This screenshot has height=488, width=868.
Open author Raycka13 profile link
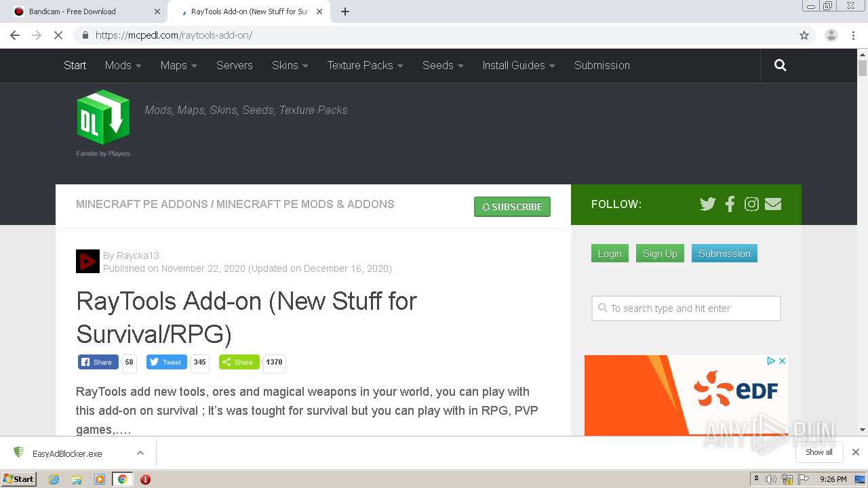(x=138, y=256)
